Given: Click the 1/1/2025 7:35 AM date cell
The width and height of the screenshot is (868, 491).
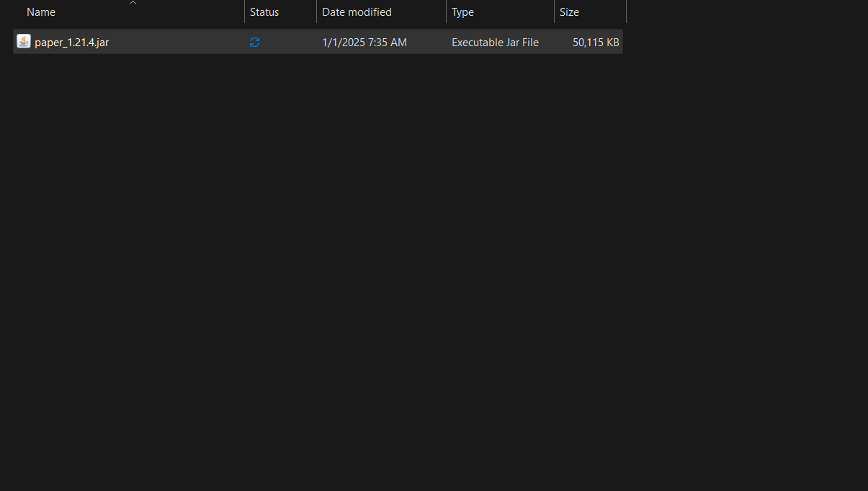Looking at the screenshot, I should (364, 43).
